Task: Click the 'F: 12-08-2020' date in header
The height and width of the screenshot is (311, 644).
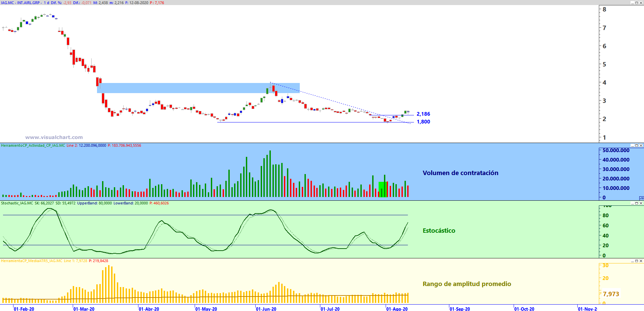Action: pyautogui.click(x=136, y=3)
